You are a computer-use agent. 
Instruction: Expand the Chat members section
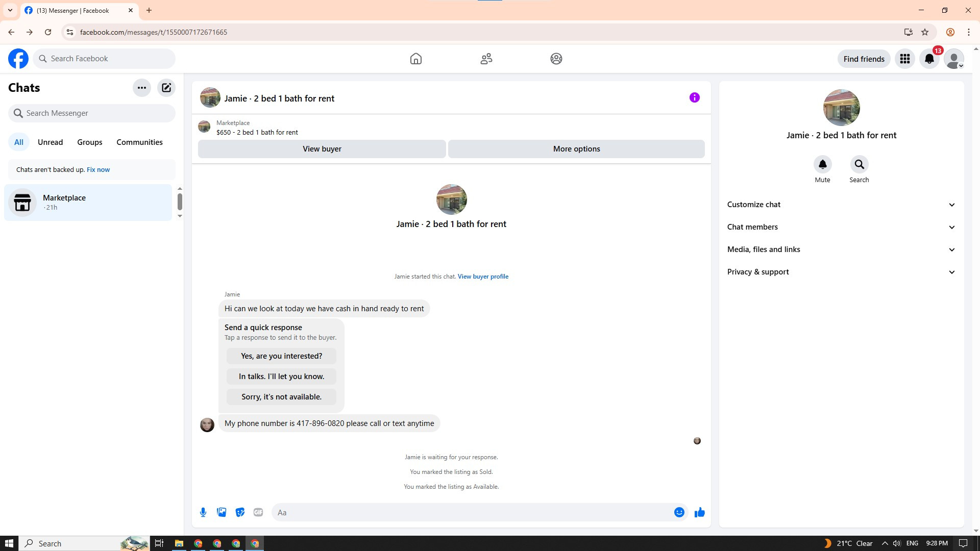click(x=841, y=227)
